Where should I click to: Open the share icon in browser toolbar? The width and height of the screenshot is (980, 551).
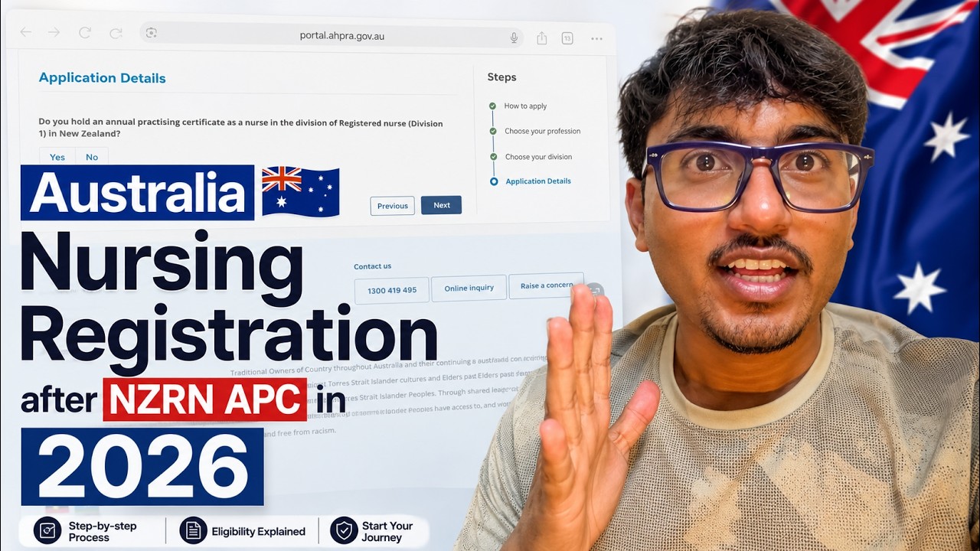point(542,37)
